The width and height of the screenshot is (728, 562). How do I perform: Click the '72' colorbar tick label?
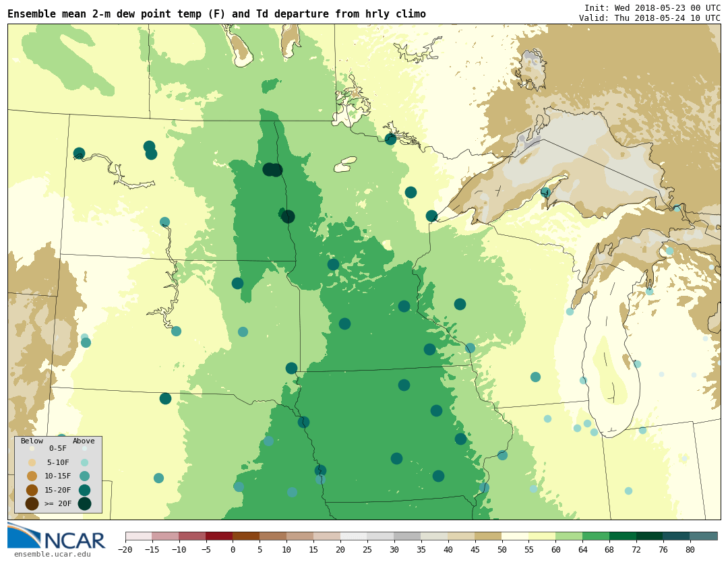tap(636, 549)
